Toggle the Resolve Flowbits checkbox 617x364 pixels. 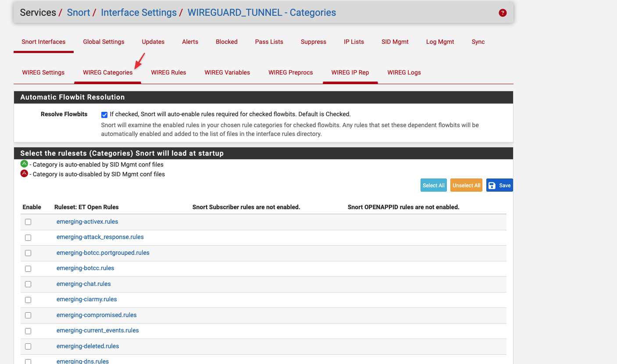[x=104, y=115]
